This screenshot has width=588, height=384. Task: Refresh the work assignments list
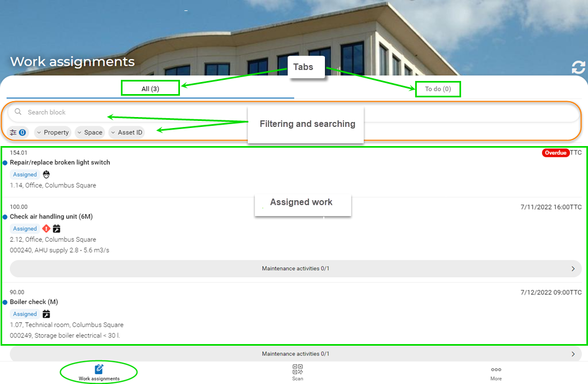pos(578,67)
